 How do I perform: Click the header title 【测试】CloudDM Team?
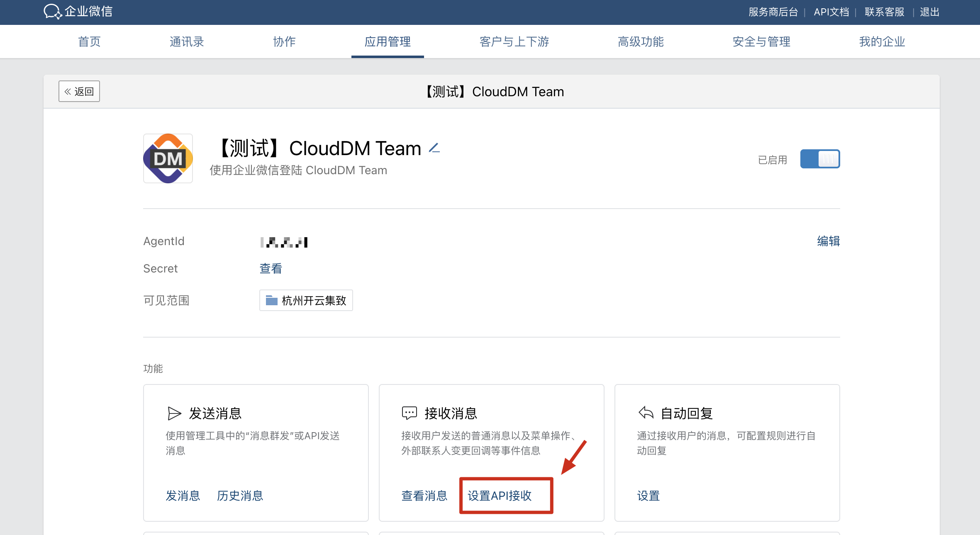pyautogui.click(x=494, y=91)
